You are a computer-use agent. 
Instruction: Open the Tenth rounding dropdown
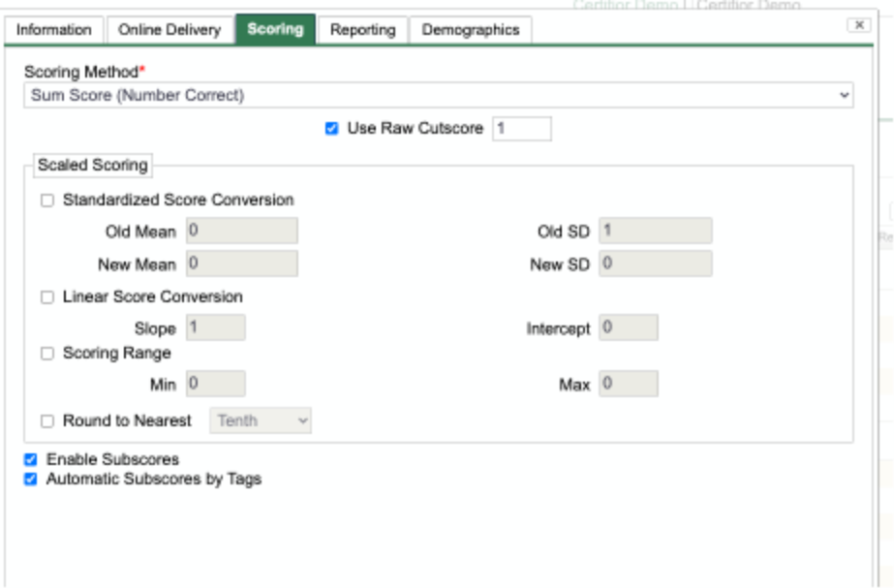[261, 420]
